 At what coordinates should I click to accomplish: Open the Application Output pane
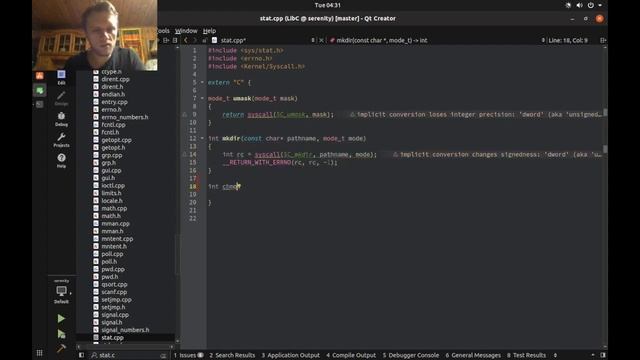tap(291, 355)
